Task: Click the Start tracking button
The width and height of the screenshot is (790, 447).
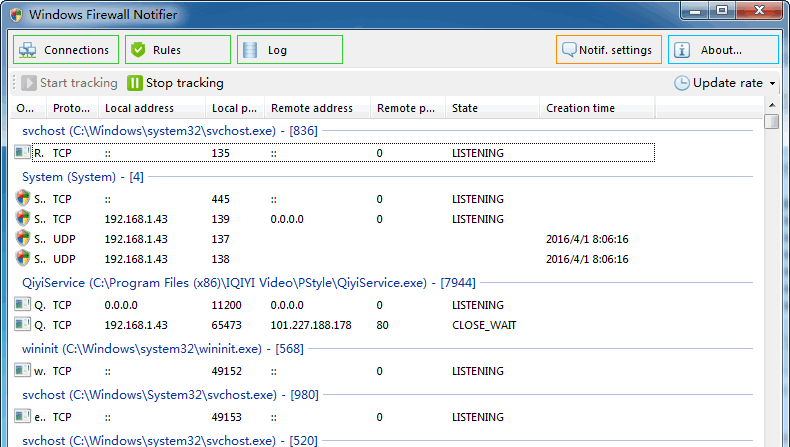Action: (70, 83)
